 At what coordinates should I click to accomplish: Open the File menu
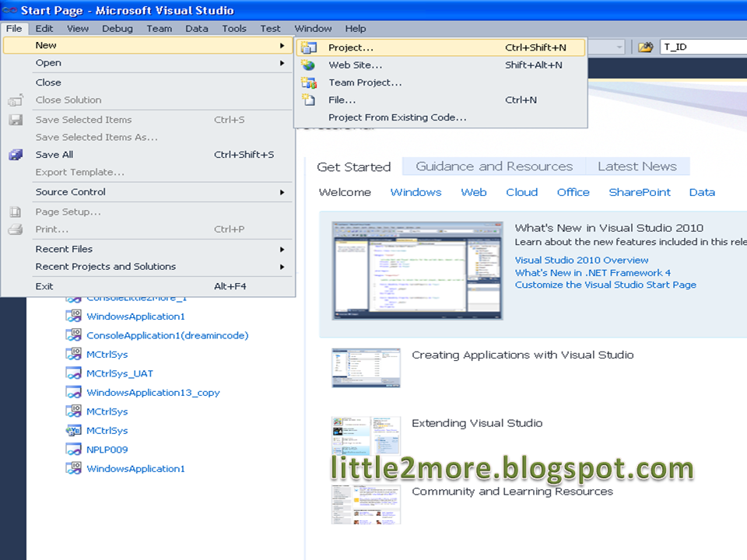coord(14,29)
